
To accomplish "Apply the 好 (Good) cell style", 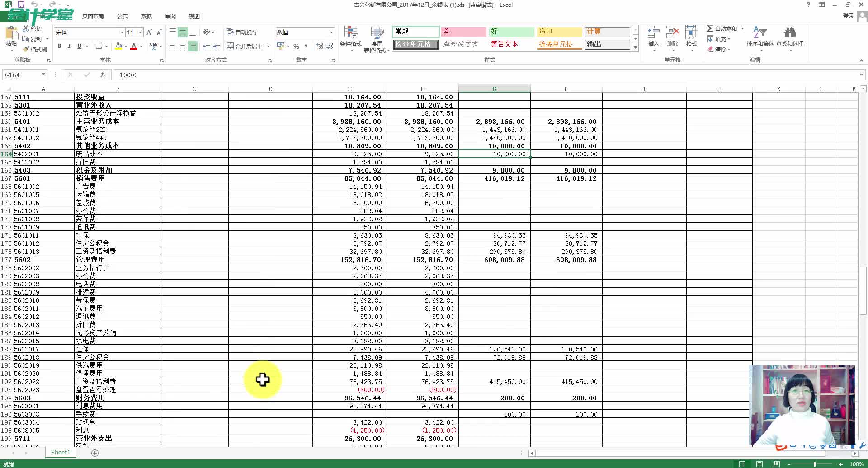I will (x=512, y=32).
